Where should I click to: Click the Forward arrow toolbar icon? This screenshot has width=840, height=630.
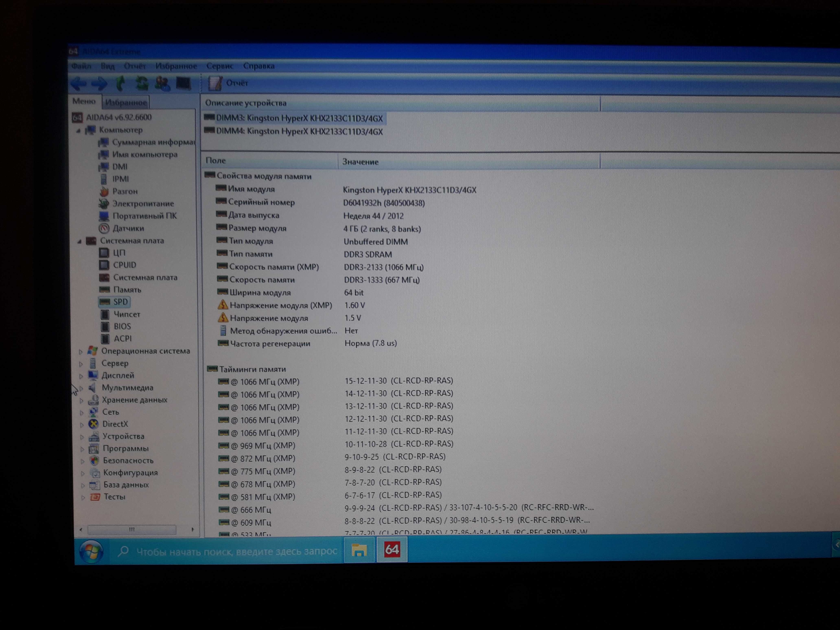click(100, 83)
